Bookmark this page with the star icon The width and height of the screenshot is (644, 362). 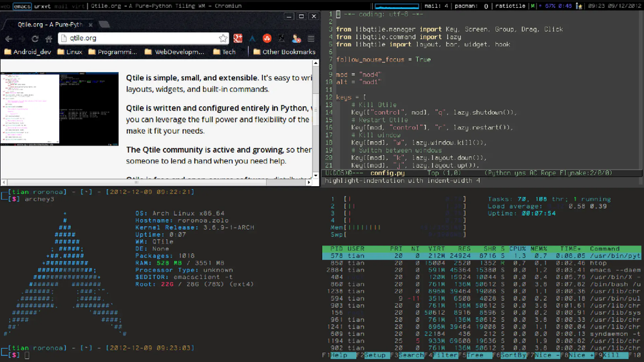223,38
